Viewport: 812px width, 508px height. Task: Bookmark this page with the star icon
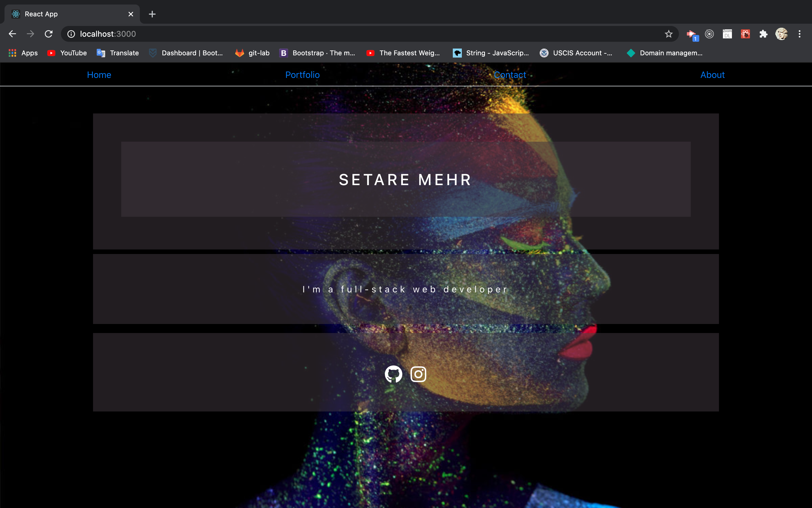[x=668, y=34]
